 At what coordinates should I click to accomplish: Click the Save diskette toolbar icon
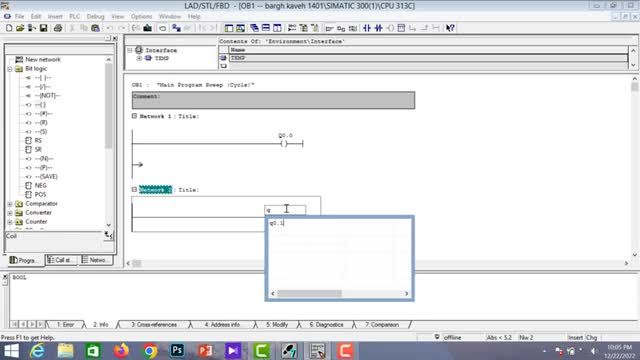click(x=43, y=28)
